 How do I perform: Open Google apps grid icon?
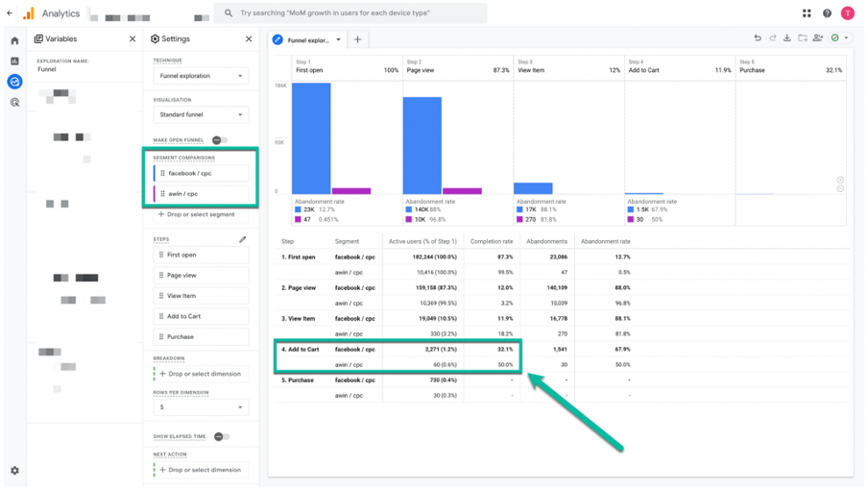pos(807,13)
